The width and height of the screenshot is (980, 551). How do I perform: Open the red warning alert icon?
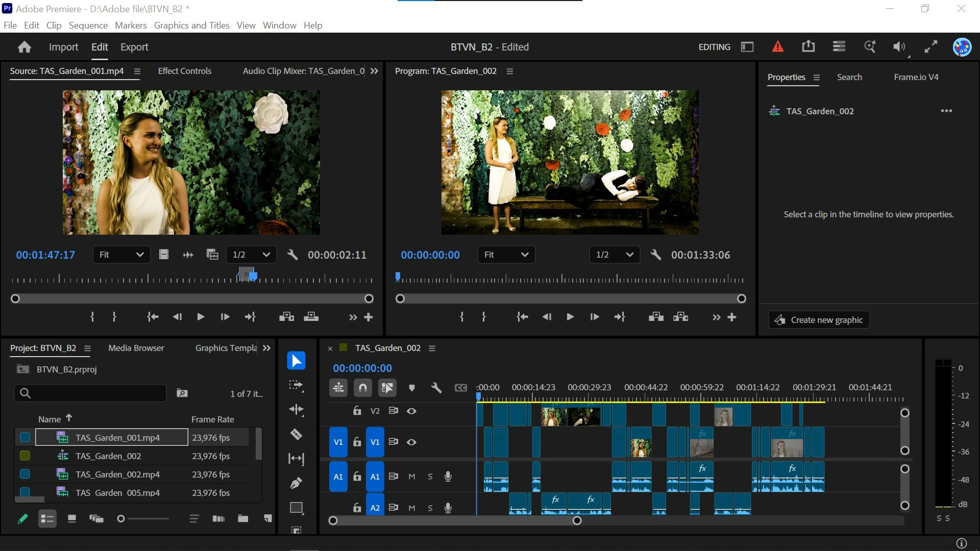[777, 47]
